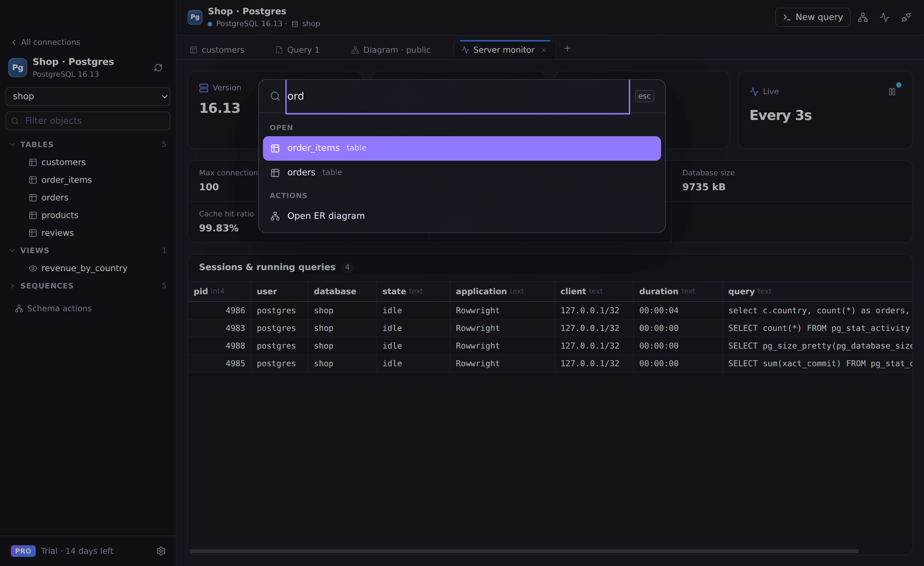Image resolution: width=924 pixels, height=566 pixels.
Task: Switch to the customers tab
Action: [x=217, y=50]
